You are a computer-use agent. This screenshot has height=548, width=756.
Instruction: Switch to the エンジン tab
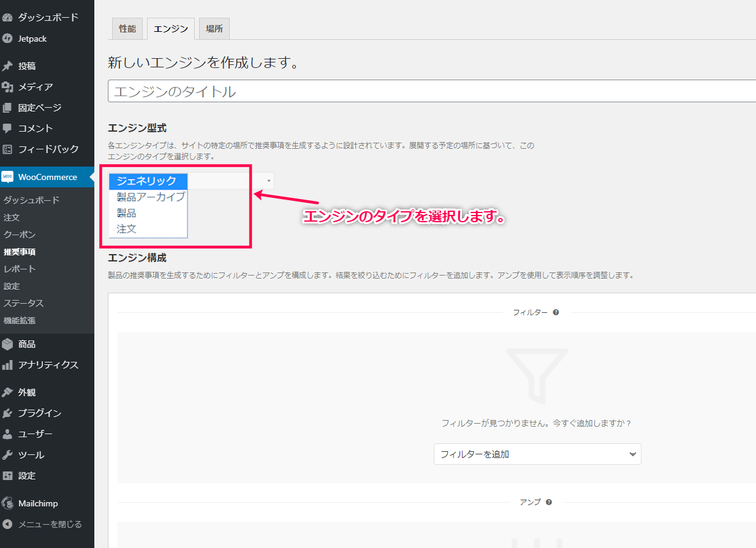pos(171,29)
